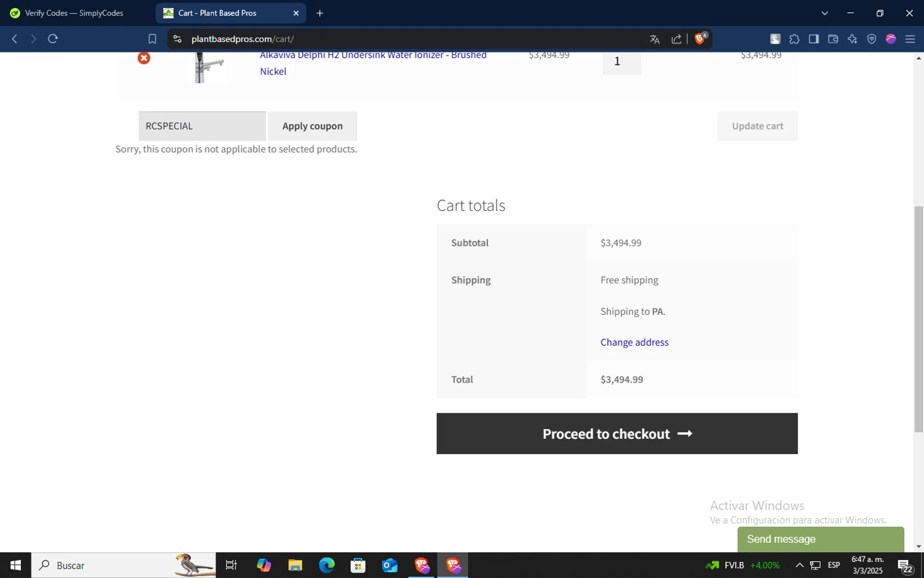Click the Update cart button
924x578 pixels.
pos(757,126)
